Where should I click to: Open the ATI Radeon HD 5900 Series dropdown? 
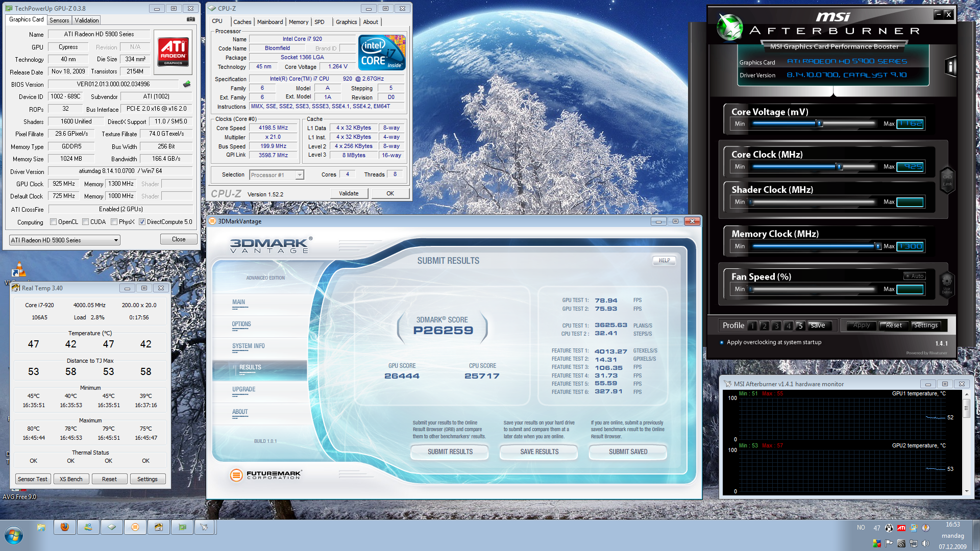tap(65, 240)
